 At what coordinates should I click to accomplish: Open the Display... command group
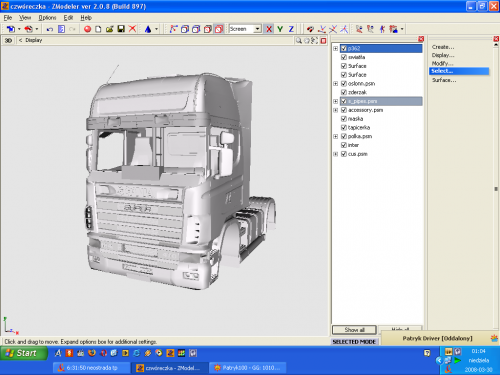(443, 55)
